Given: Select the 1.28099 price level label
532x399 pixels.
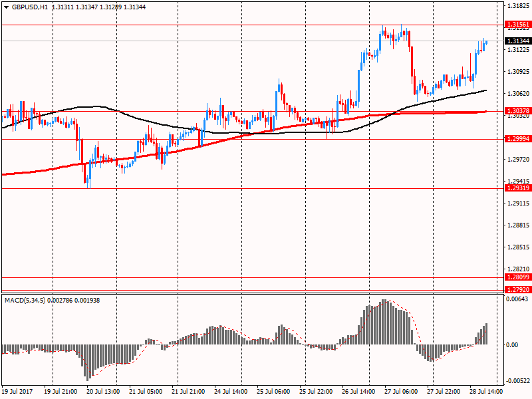Looking at the screenshot, I should pyautogui.click(x=518, y=277).
